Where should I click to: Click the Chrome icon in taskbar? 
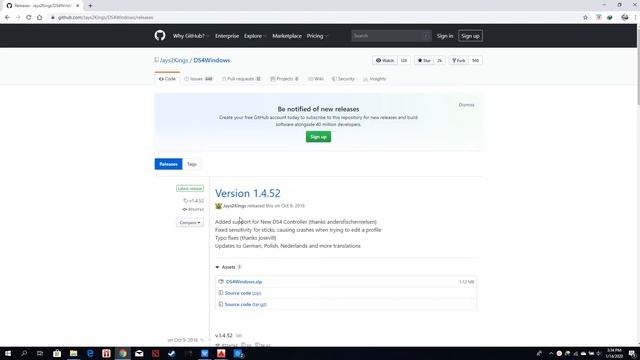pos(123,353)
